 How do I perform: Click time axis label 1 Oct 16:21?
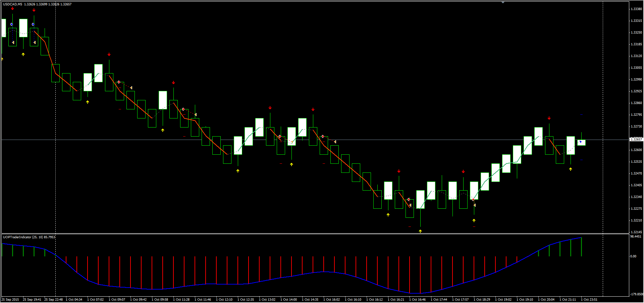[x=396, y=300]
